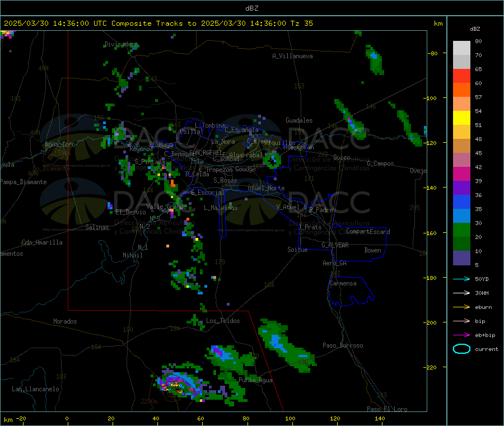Click the A_Villanueva map label
The width and height of the screenshot is (504, 426).
[x=292, y=56]
